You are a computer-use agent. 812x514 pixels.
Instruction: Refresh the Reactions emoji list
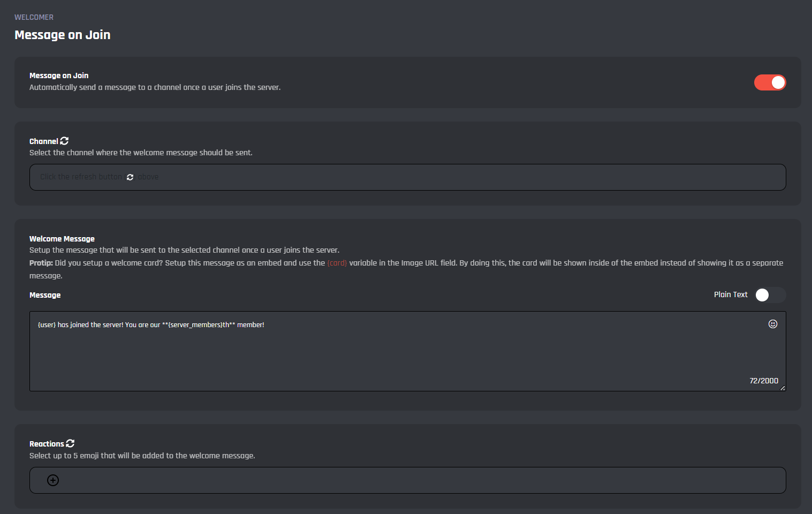[x=70, y=443]
